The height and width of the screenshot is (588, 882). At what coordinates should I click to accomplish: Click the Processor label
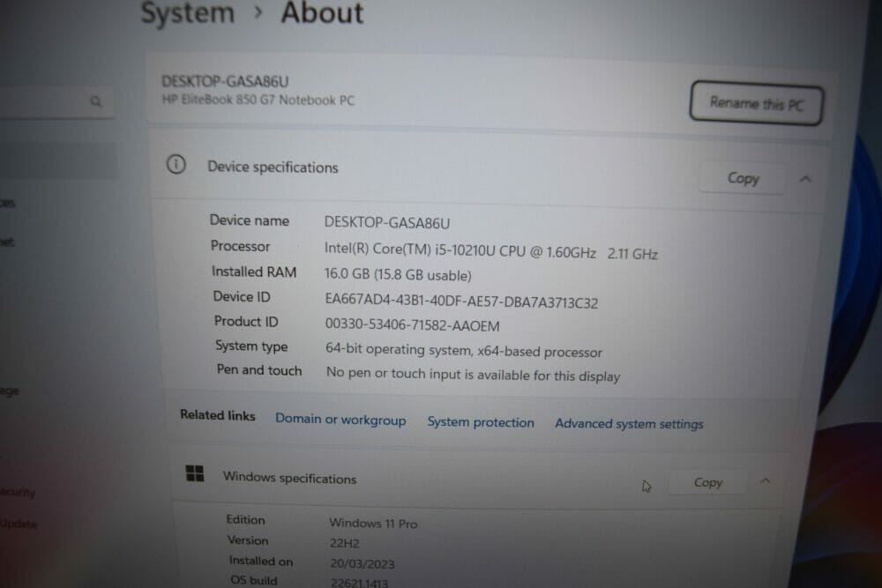click(x=240, y=246)
